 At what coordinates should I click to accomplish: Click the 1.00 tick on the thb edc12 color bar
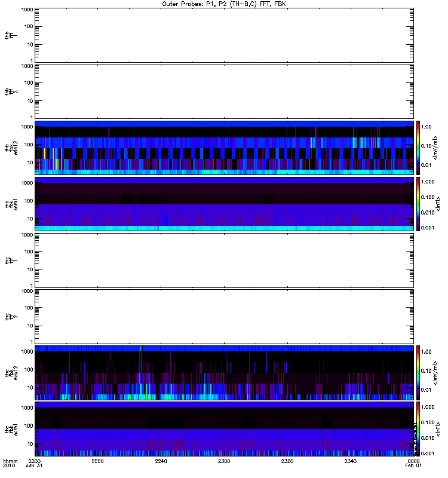(x=426, y=127)
